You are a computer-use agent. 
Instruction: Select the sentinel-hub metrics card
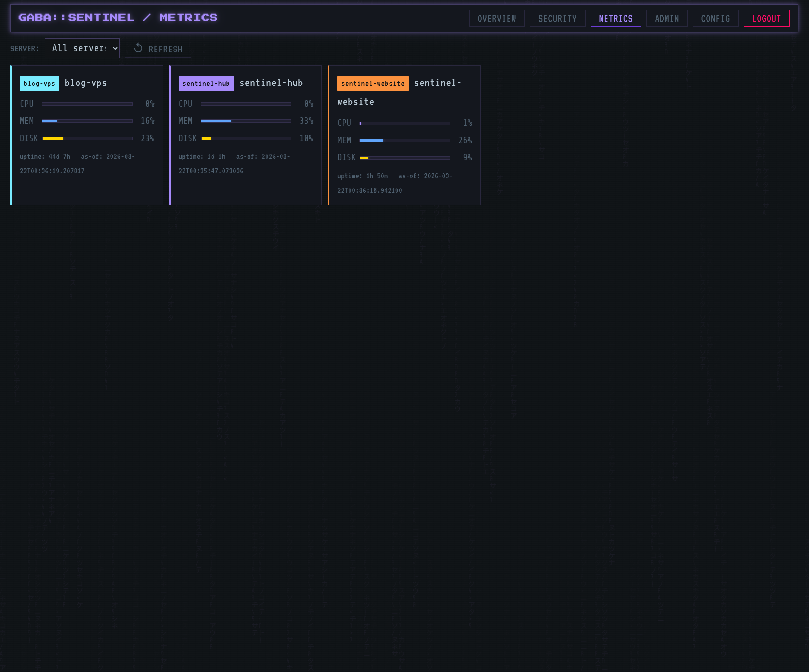[x=245, y=135]
